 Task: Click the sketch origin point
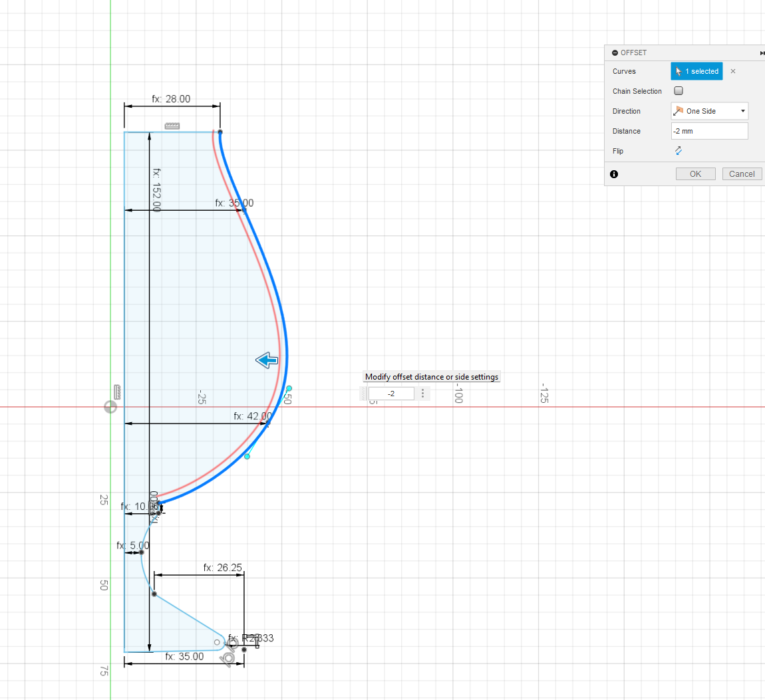110,407
